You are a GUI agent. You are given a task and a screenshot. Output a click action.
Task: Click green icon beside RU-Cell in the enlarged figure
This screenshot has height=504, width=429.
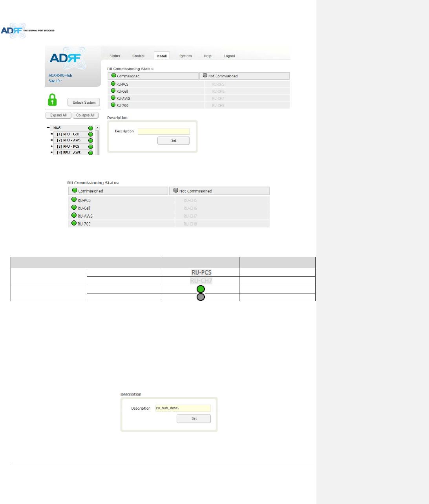coord(74,207)
